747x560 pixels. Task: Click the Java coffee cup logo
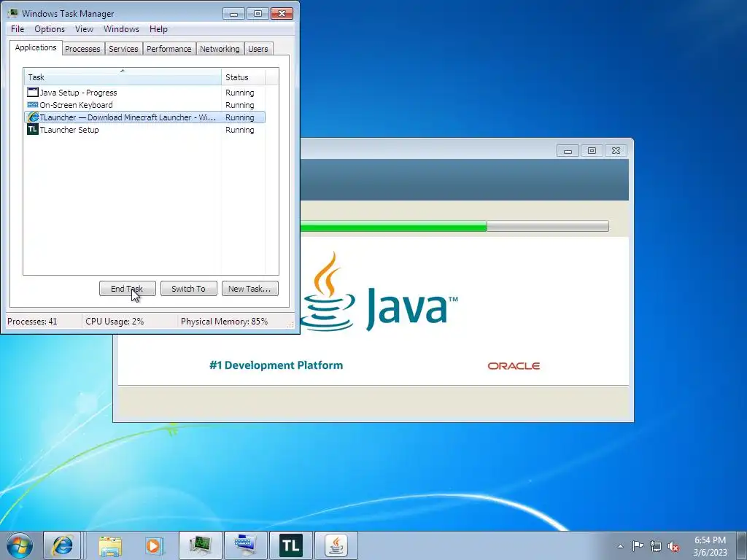pos(329,292)
